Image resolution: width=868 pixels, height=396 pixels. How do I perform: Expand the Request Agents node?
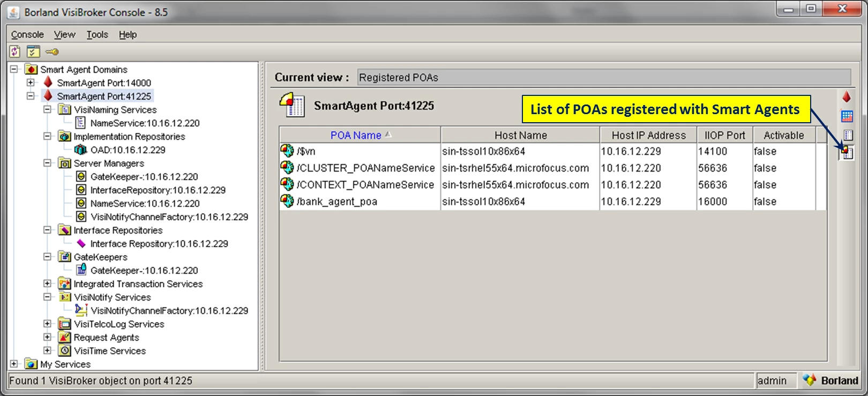pos(47,337)
